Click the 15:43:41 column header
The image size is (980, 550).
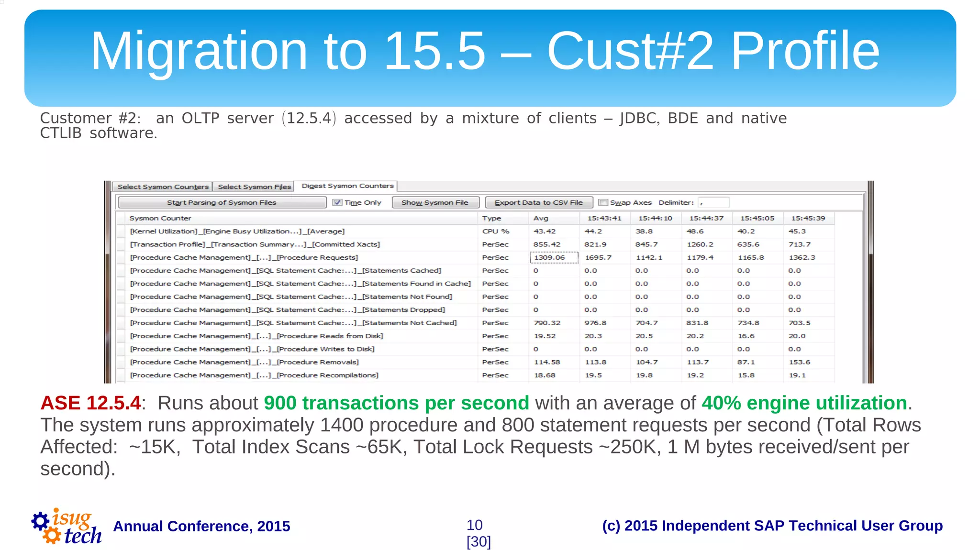605,218
